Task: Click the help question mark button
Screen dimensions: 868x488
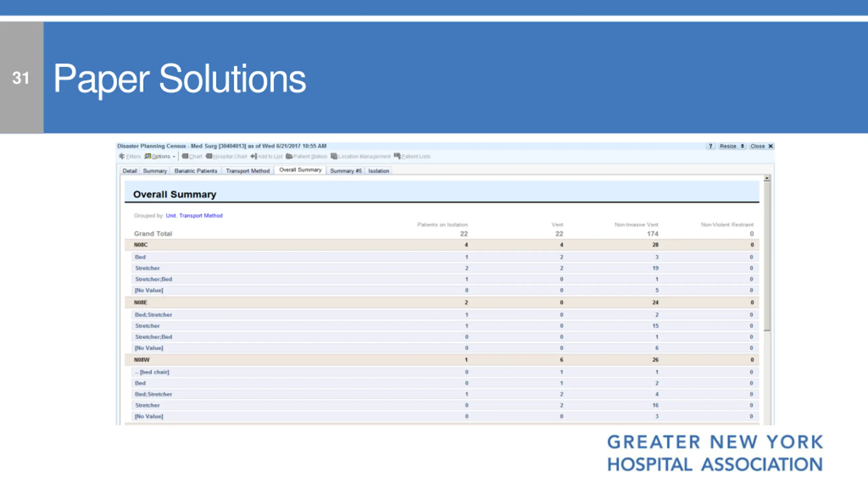Action: (x=711, y=146)
